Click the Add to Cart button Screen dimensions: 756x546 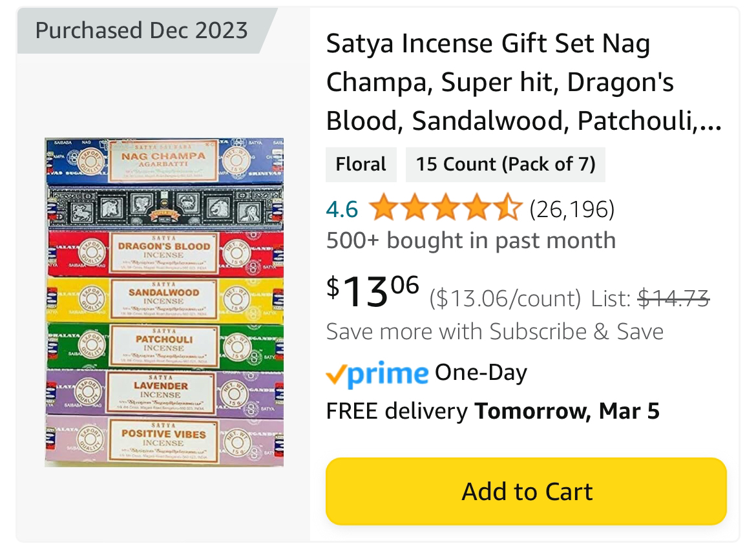527,491
